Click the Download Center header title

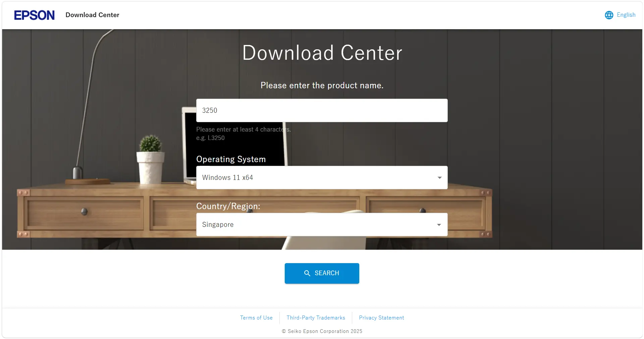point(92,15)
